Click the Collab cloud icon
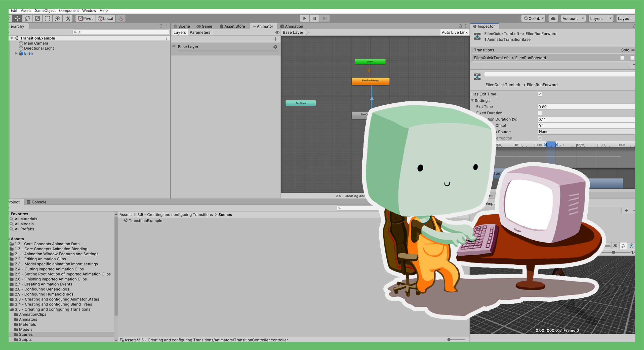Image resolution: width=644 pixels, height=350 pixels. [x=553, y=18]
